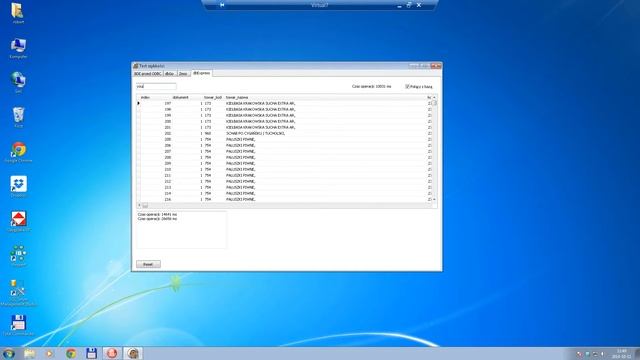Image resolution: width=640 pixels, height=360 pixels.
Task: Click the grid vertical scrollbar down arrow
Action: point(434,199)
